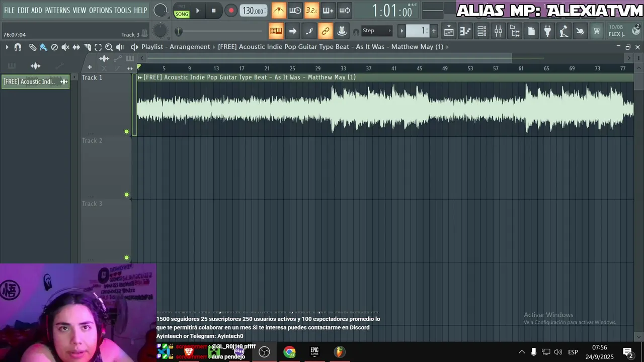Click the master pitch knob
This screenshot has height=362, width=644.
160,31
